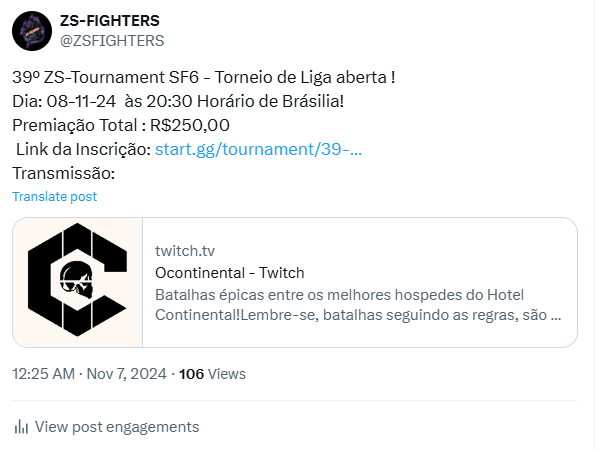The image size is (603, 450).
Task: Click the ZS-FIGHTERS profile avatar
Action: (33, 31)
